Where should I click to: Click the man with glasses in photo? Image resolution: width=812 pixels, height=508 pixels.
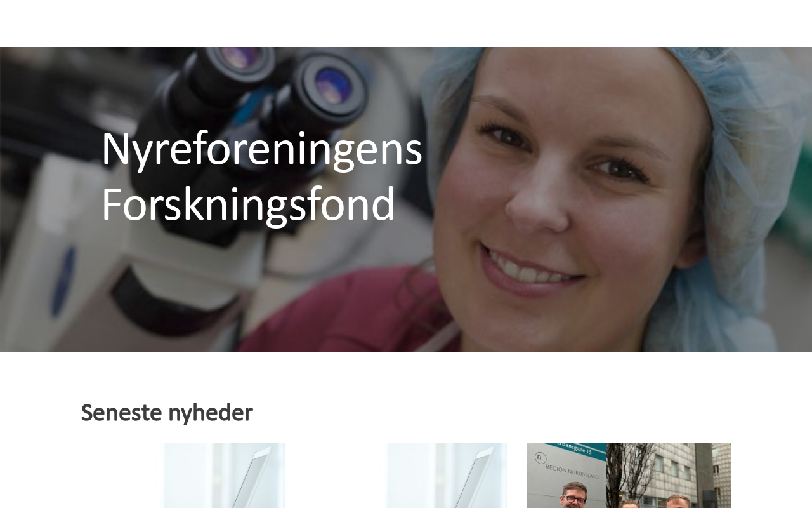[573, 498]
